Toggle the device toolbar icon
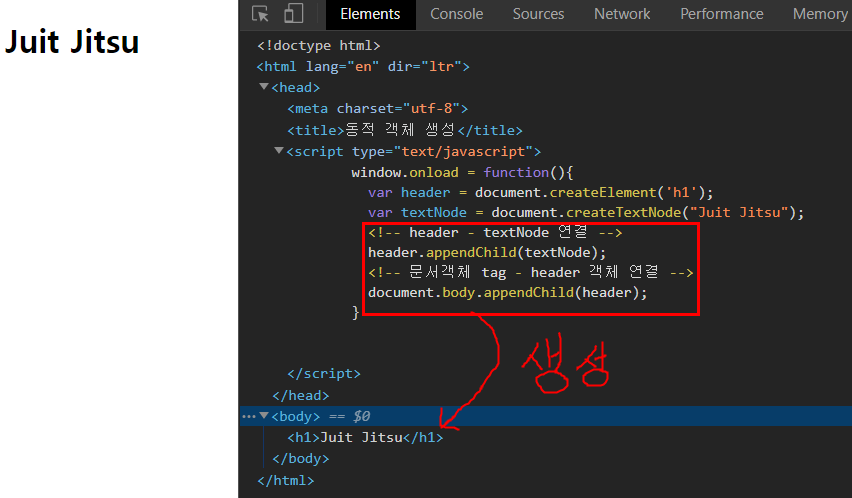 click(293, 14)
